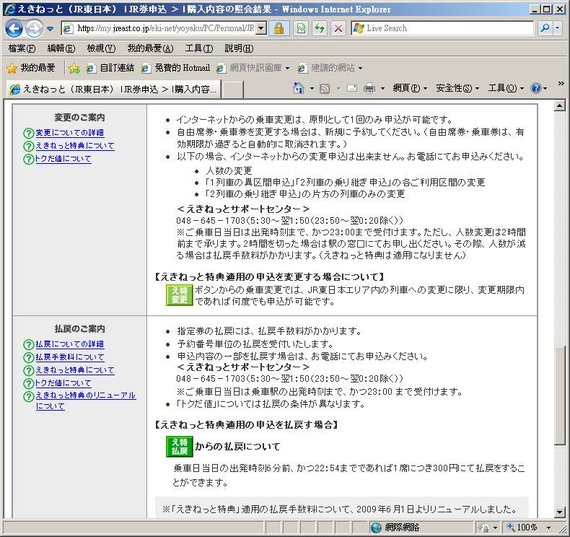Open the 編輯(E) menu
Screen dimensions: 570x537
[61, 48]
